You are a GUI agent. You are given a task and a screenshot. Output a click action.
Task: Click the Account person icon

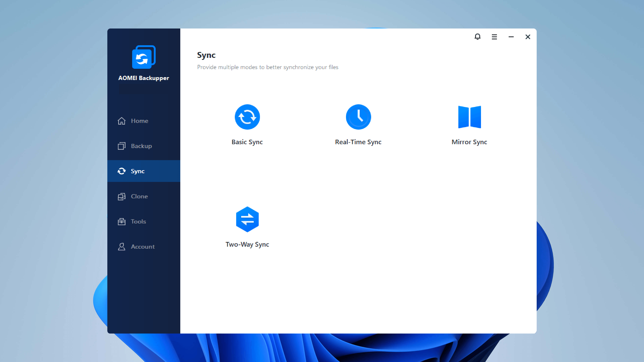coord(121,246)
